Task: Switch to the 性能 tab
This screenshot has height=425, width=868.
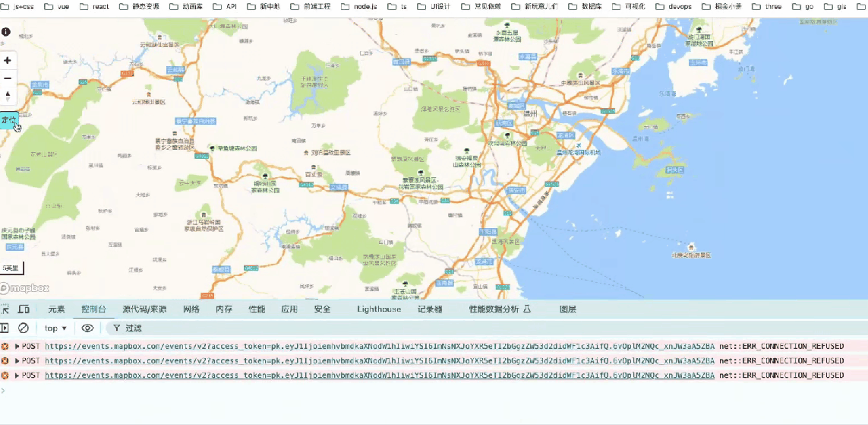Action: 257,309
